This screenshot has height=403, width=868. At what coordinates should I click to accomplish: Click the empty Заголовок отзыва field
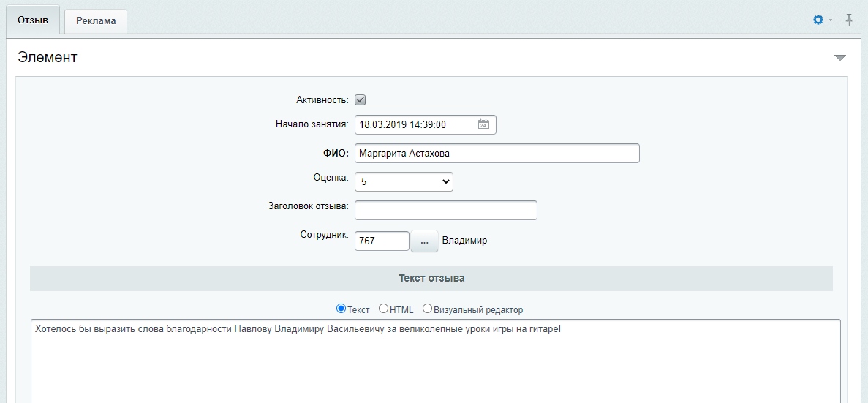(x=445, y=211)
